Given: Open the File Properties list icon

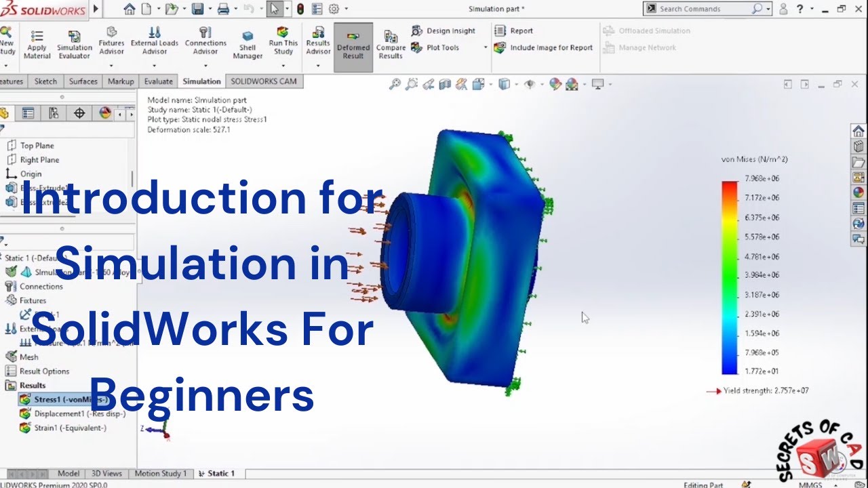Looking at the screenshot, I should (317, 9).
